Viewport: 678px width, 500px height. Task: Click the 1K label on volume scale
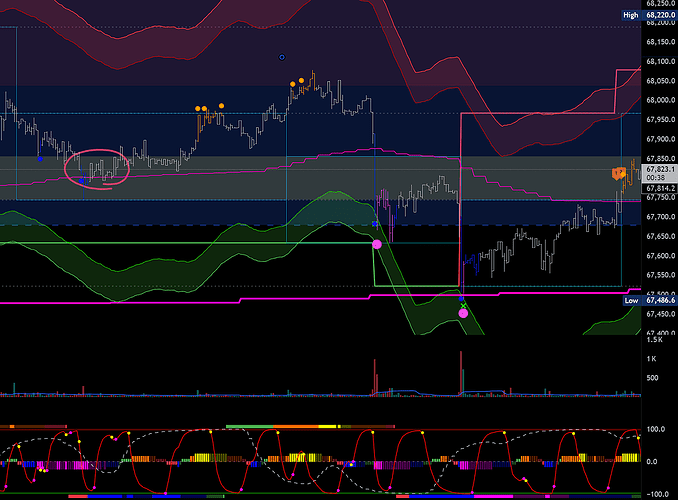point(650,358)
